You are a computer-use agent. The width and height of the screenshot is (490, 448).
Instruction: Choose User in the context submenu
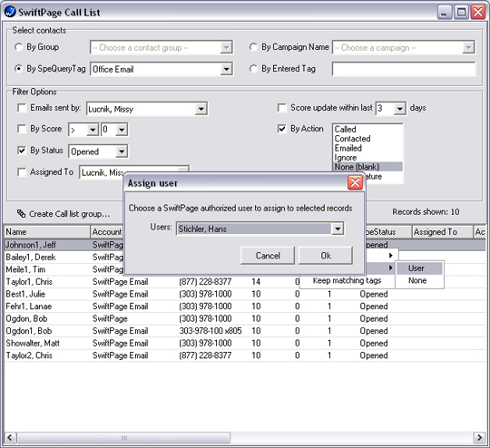click(419, 268)
